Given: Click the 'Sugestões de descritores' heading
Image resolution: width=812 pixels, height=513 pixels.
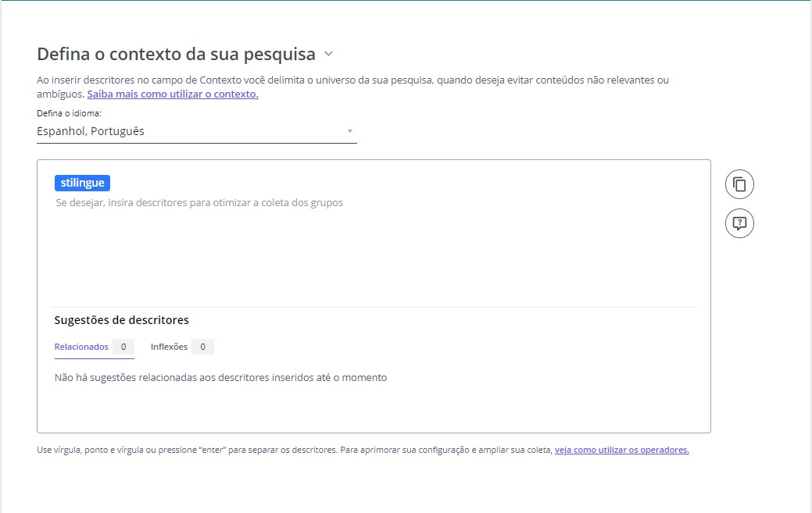Looking at the screenshot, I should pyautogui.click(x=121, y=320).
